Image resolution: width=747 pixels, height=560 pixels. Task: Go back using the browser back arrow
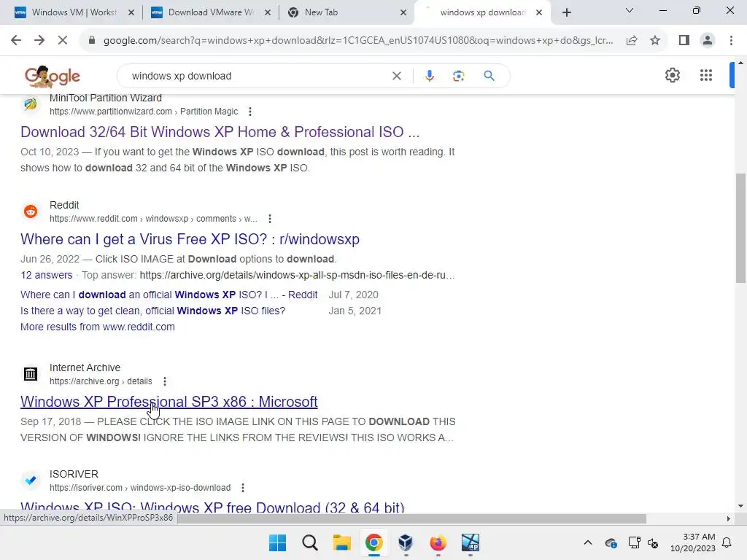16,41
